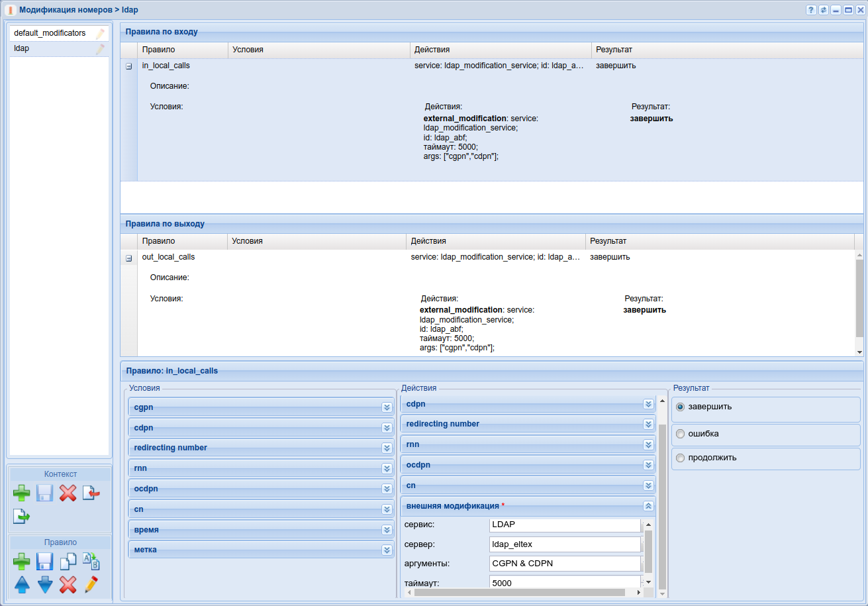Click the 'сервер' field containing ldap_eltex
The width and height of the screenshot is (868, 606).
564,544
